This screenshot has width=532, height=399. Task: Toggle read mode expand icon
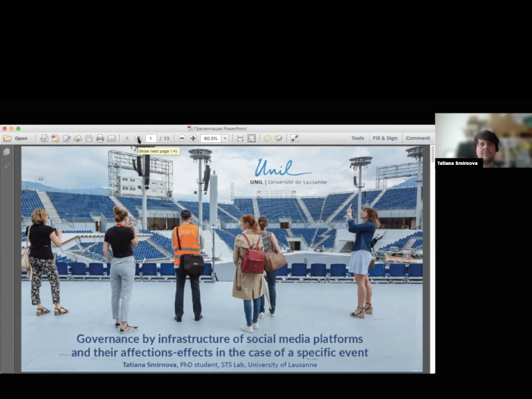tap(295, 138)
